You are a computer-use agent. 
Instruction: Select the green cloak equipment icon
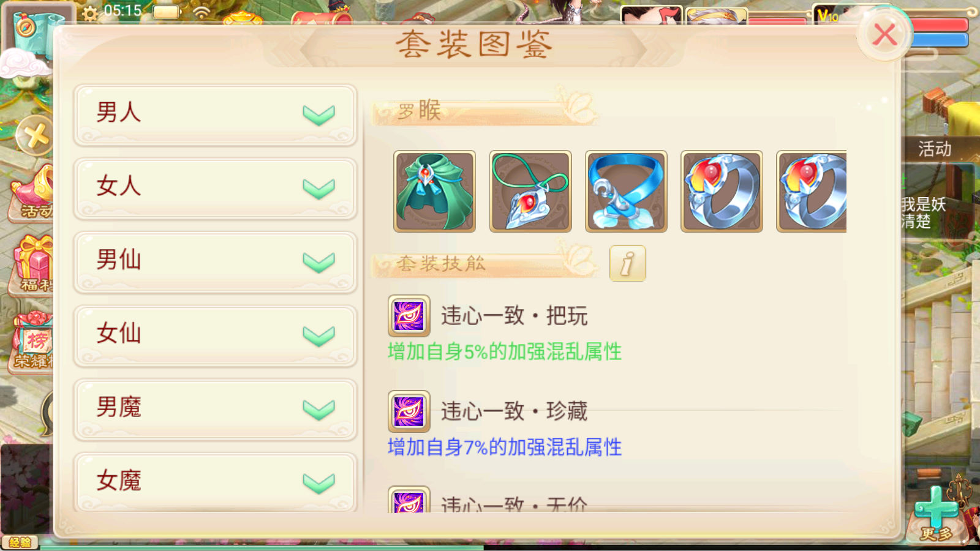pyautogui.click(x=434, y=191)
